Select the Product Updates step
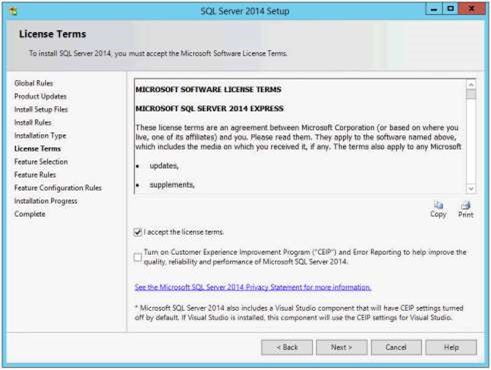Viewport: 491px width, 370px height. 40,96
